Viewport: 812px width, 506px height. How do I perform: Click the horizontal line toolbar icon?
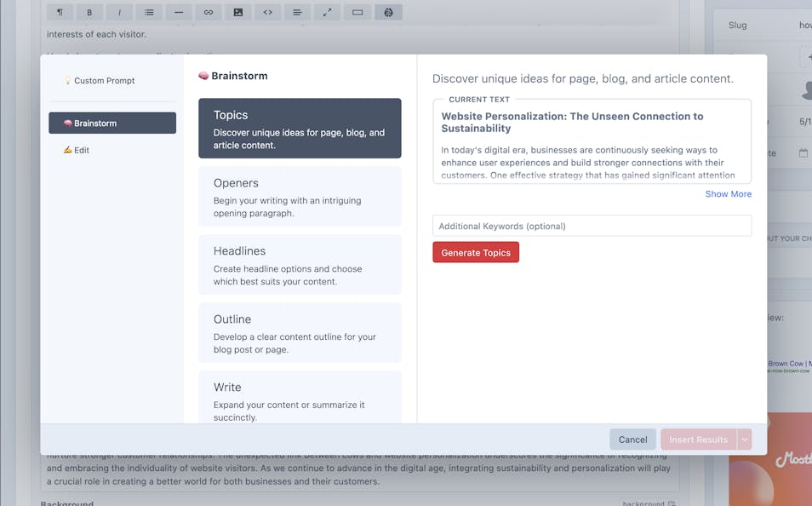coord(179,13)
